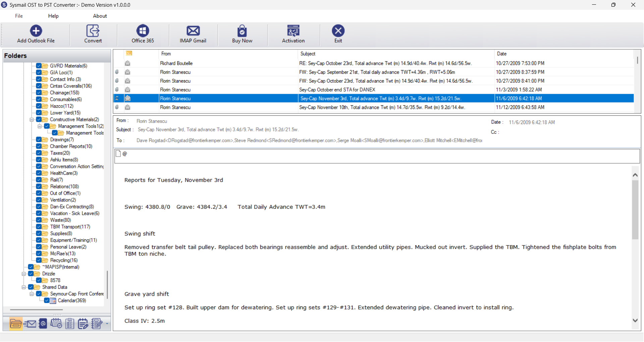Sort emails by the From column header
644x342 pixels.
(228, 54)
